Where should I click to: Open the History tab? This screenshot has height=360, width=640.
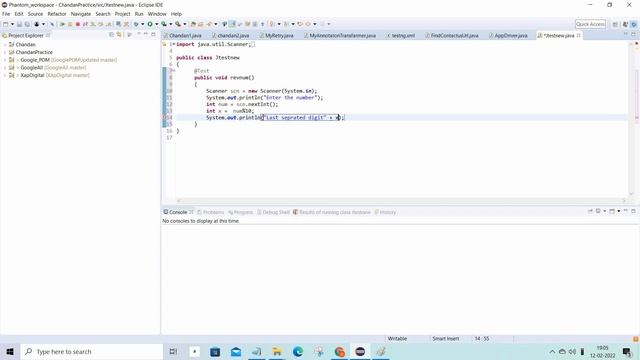[x=385, y=212]
